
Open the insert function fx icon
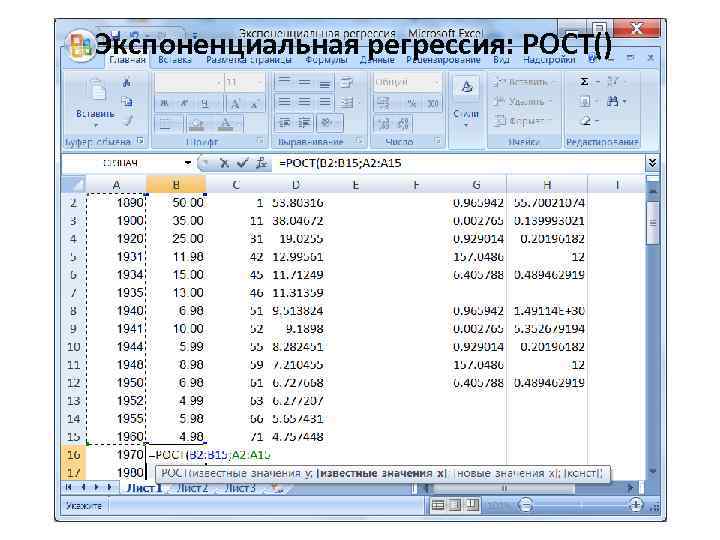pyautogui.click(x=262, y=163)
